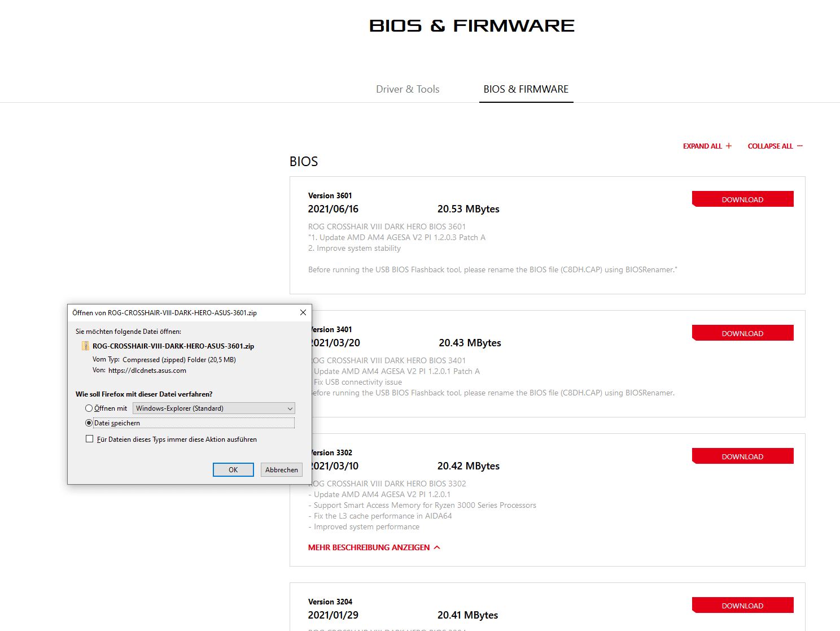This screenshot has height=631, width=840.
Task: Click 'Fix the L3 cache performance in AIDA64'
Action: [x=380, y=516]
